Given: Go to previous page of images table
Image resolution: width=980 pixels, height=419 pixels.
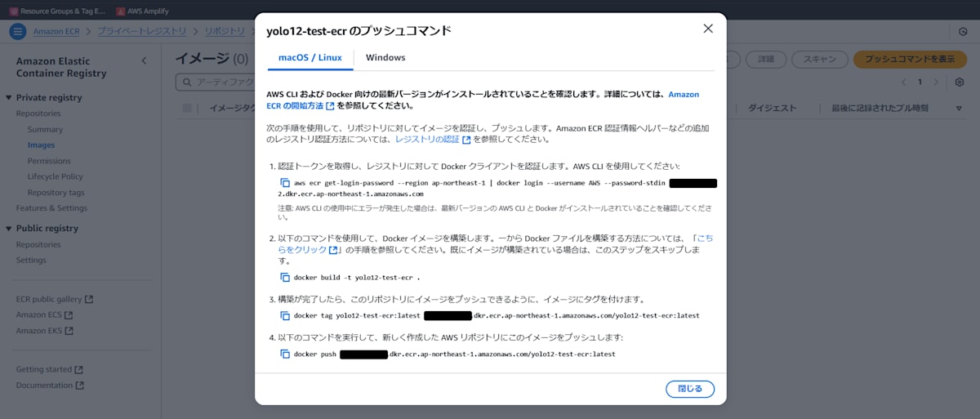Looking at the screenshot, I should click(x=903, y=82).
